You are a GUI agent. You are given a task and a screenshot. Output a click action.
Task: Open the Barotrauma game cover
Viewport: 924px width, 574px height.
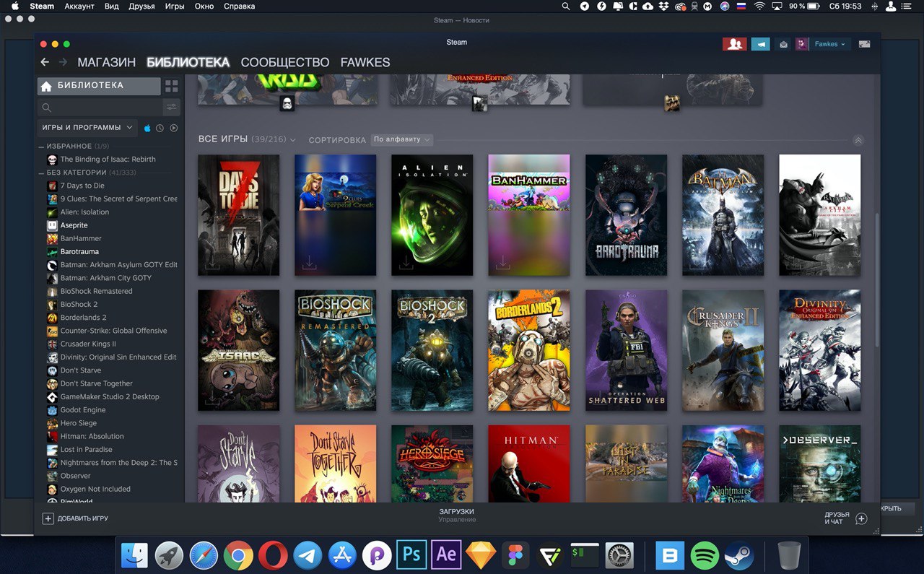click(626, 215)
